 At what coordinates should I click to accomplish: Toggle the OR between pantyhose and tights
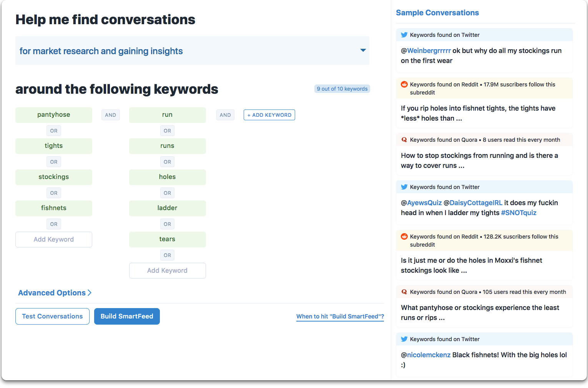point(54,131)
